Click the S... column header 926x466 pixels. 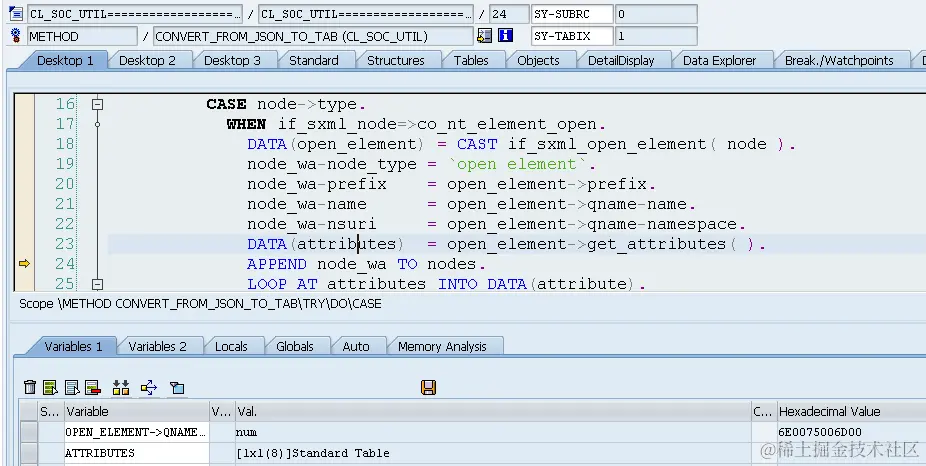(x=50, y=411)
